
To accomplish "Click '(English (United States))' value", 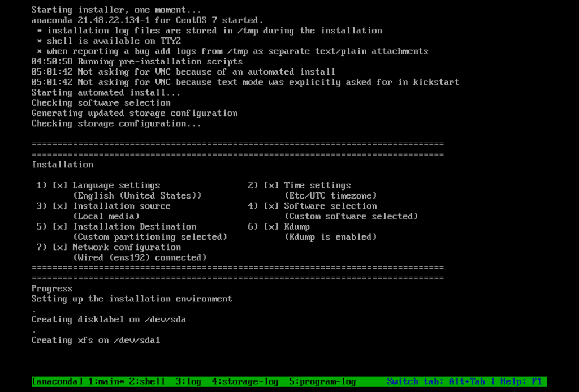I will pyautogui.click(x=137, y=196).
